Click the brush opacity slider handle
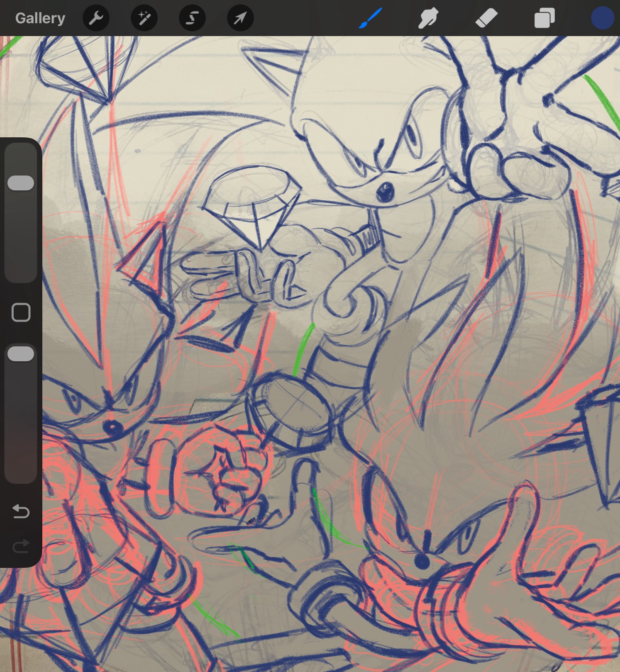 21,354
